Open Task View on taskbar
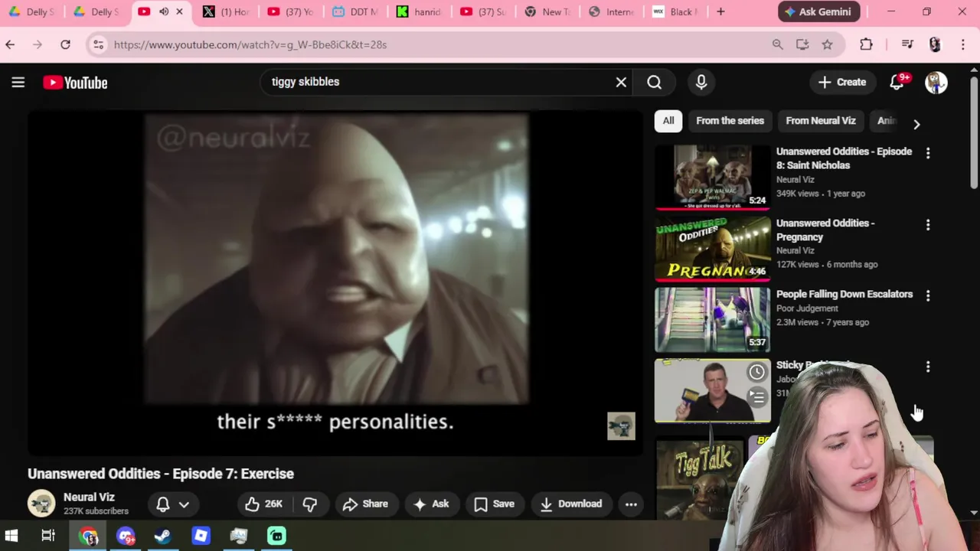980x551 pixels. point(48,536)
